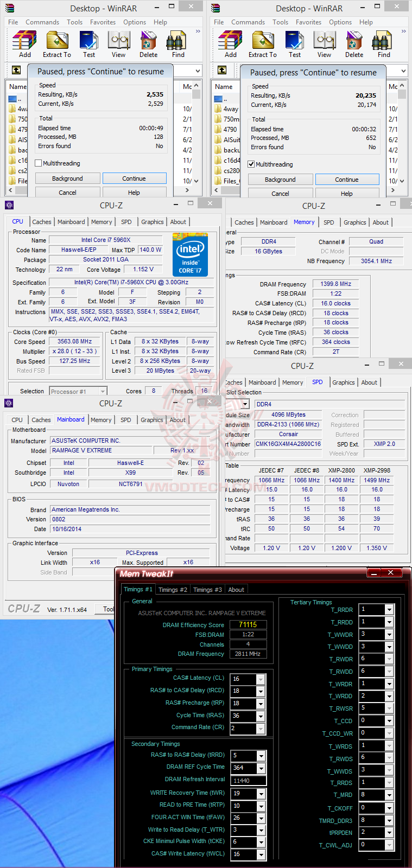Click the DRAM Efficiency Score value 71115
412x868 pixels.
[x=248, y=625]
